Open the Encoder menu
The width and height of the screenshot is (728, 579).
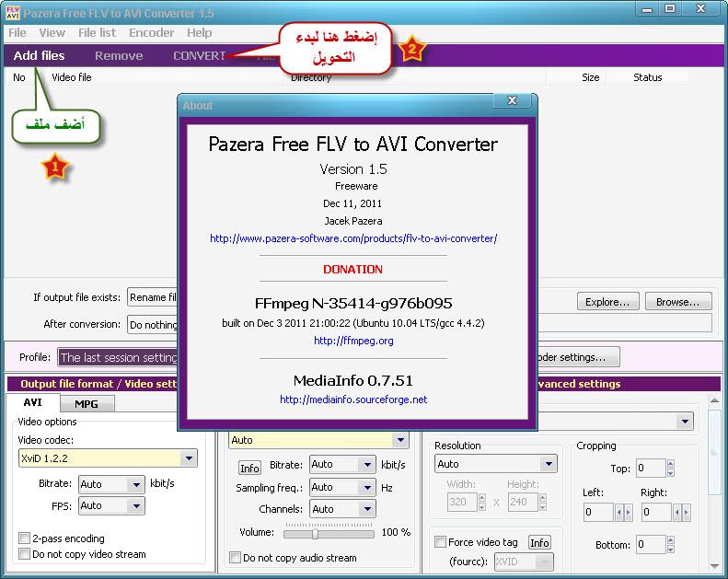[151, 33]
